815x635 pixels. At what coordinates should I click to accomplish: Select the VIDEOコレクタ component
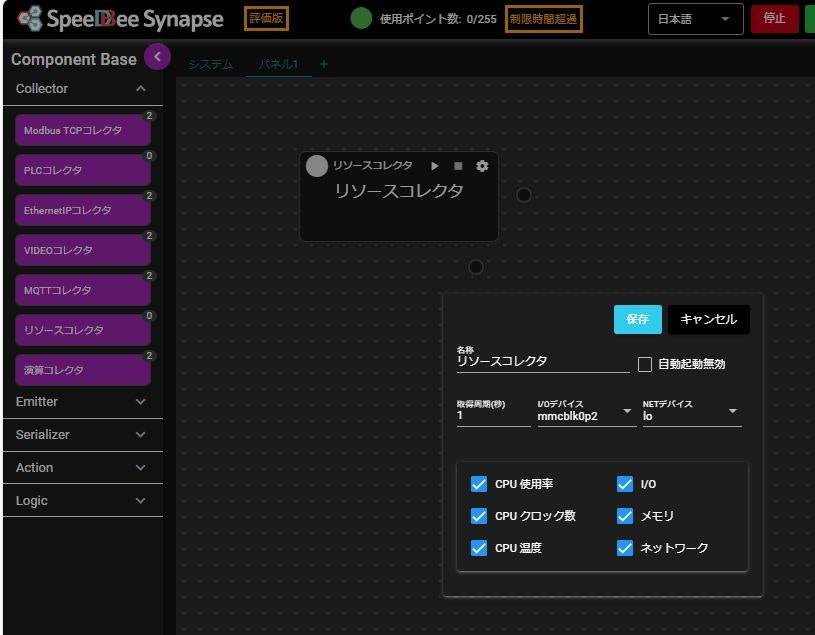82,250
